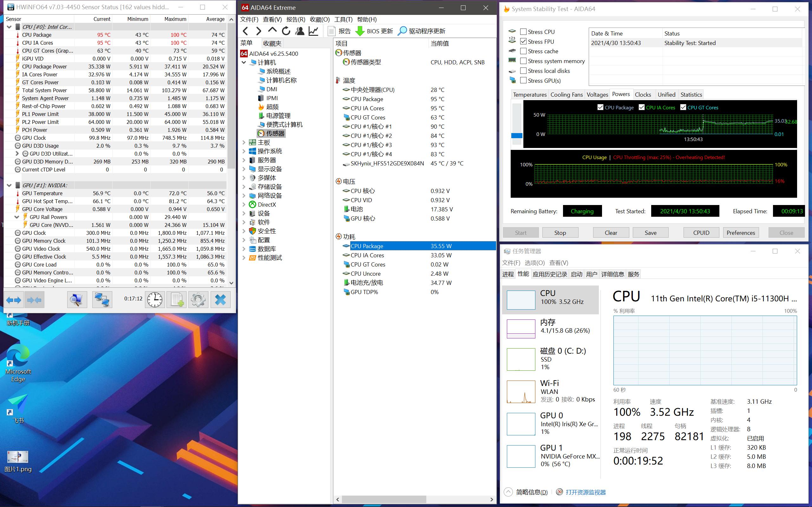Enable the Stress CPU checkbox

[x=523, y=32]
